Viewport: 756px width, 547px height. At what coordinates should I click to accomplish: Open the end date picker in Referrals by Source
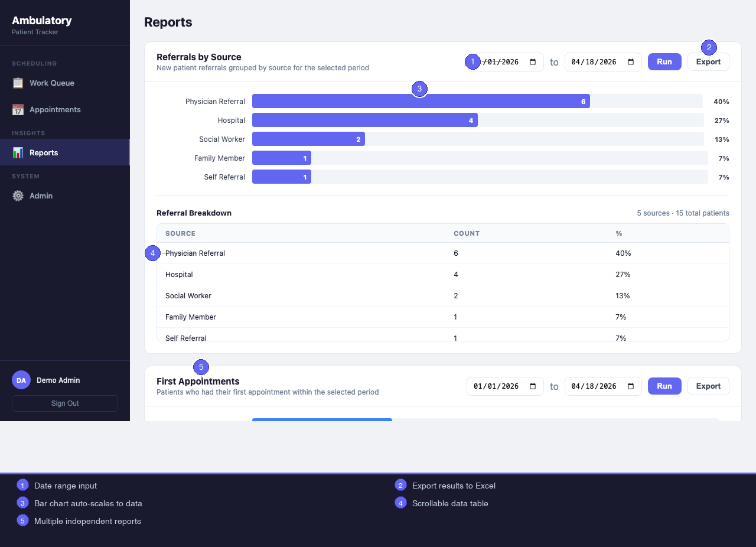tap(631, 61)
